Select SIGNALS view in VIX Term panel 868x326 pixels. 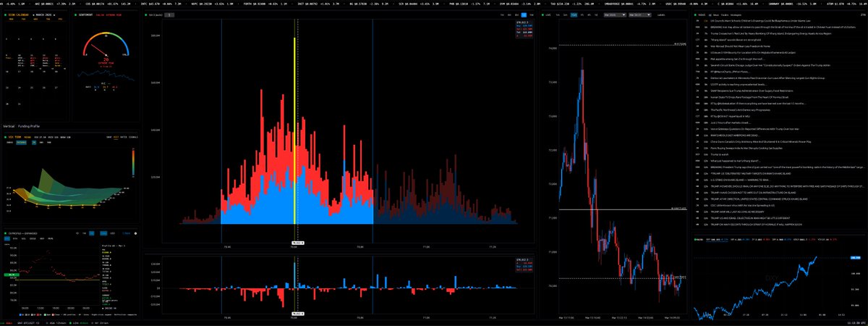[133, 137]
